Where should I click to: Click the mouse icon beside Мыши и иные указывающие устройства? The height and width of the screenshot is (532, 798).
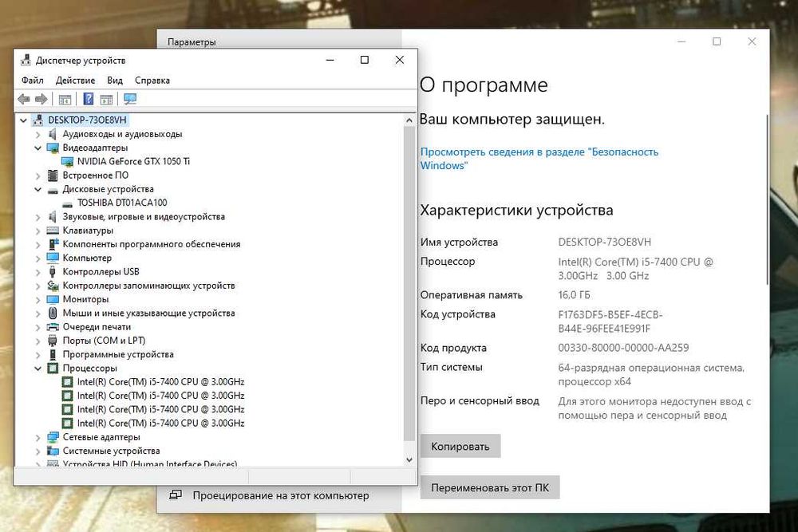53,313
